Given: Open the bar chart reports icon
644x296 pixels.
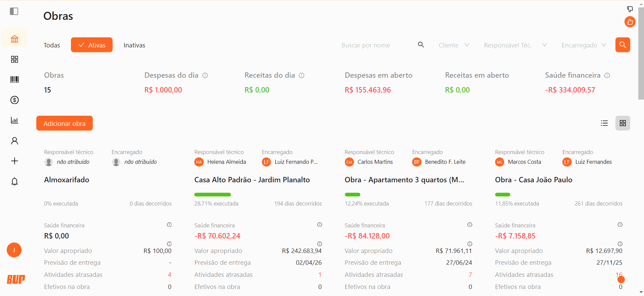Looking at the screenshot, I should click(x=14, y=120).
